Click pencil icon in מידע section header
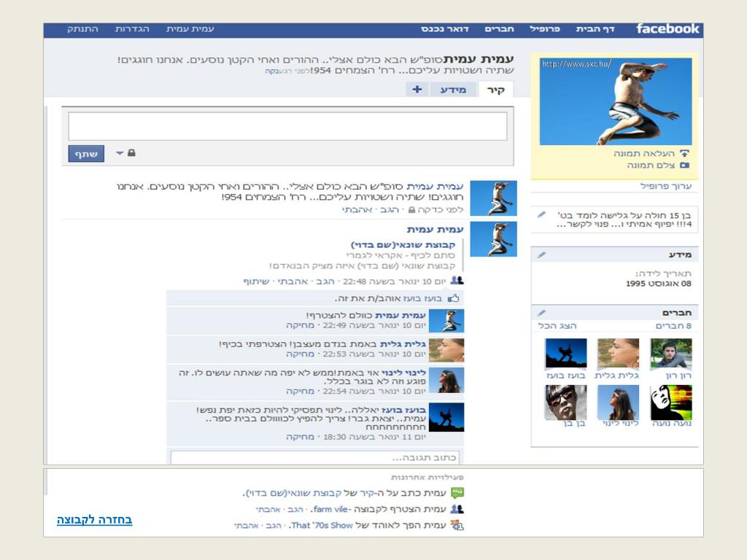This screenshot has width=747, height=560. 541,254
